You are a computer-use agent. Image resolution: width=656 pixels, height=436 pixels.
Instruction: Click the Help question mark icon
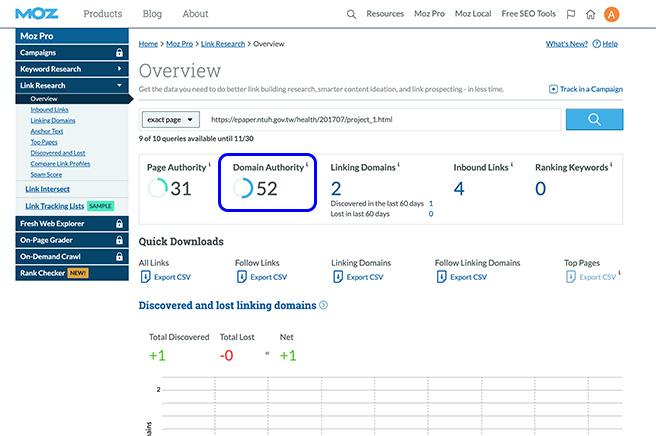pyautogui.click(x=597, y=44)
